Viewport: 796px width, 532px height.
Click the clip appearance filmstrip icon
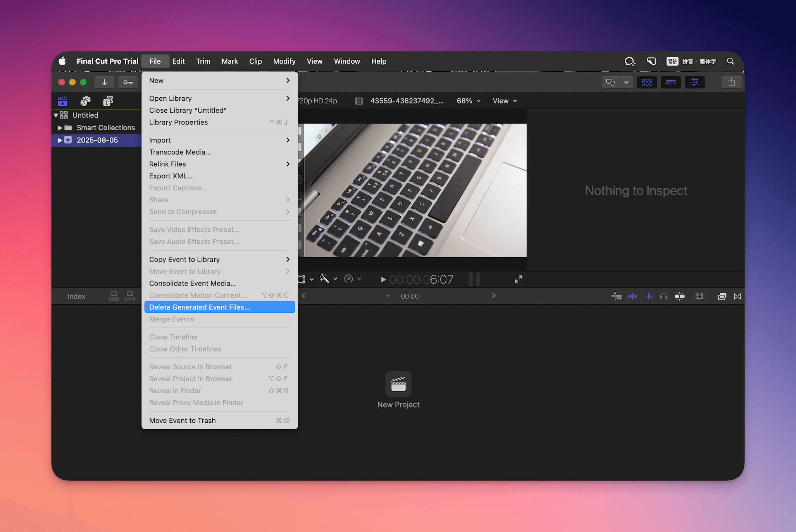click(x=699, y=296)
